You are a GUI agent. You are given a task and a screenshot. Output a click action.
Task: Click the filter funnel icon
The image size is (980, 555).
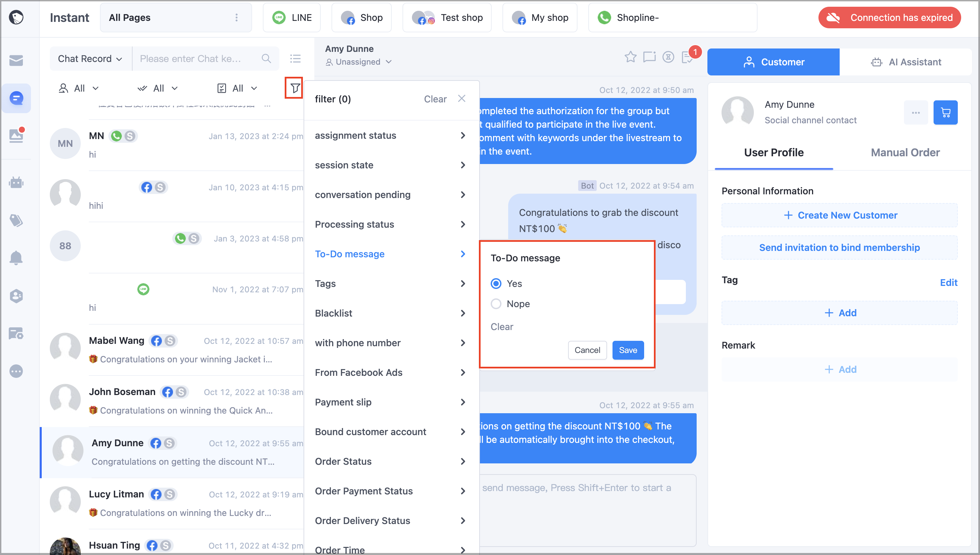[x=294, y=88]
